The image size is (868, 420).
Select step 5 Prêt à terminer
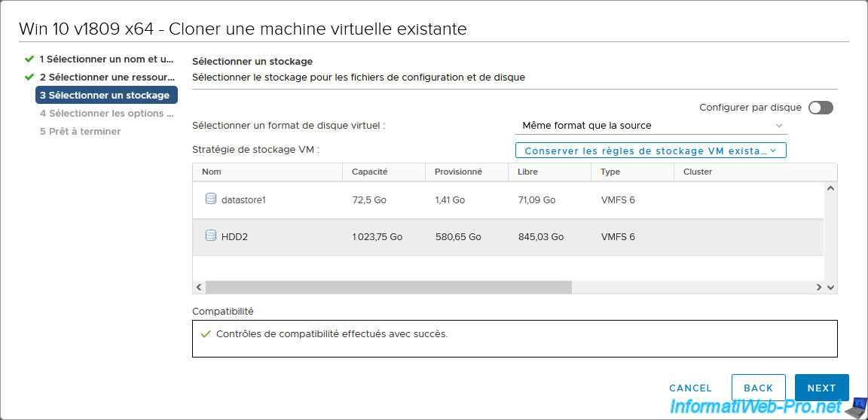(81, 132)
